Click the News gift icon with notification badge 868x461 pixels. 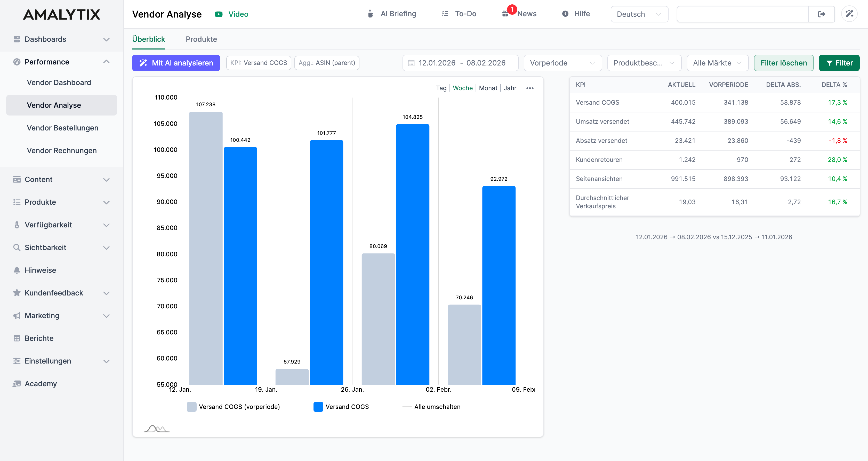coord(505,14)
